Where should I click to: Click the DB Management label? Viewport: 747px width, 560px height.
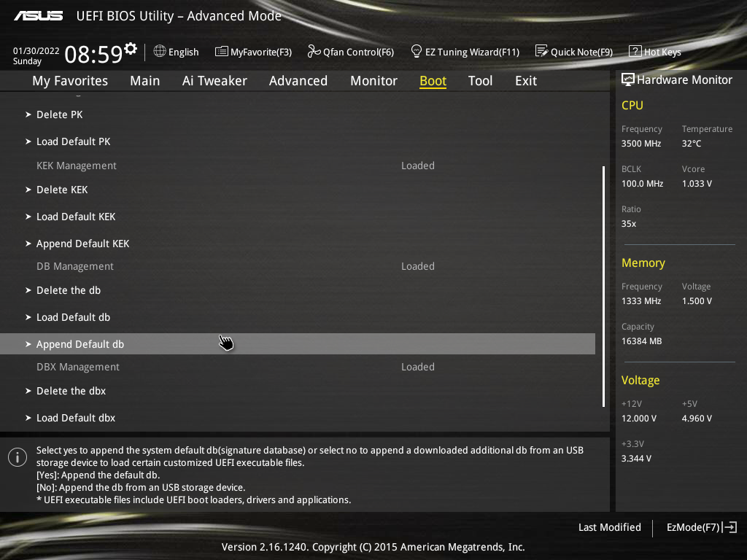(x=75, y=266)
